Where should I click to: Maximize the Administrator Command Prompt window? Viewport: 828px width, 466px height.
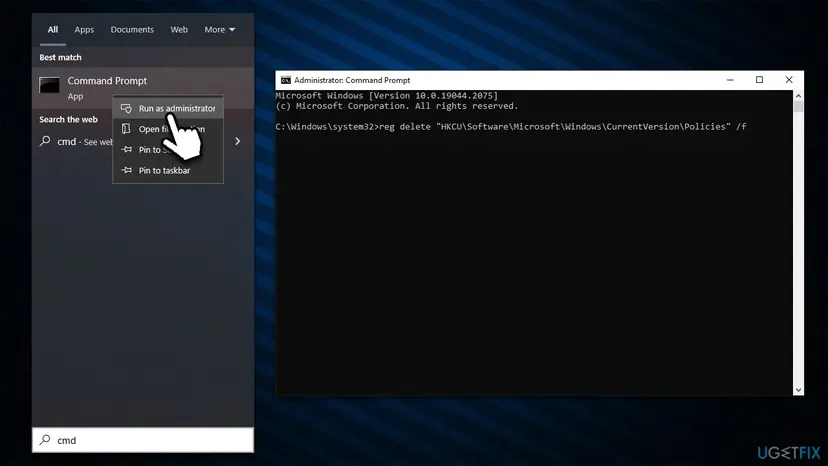tap(759, 80)
